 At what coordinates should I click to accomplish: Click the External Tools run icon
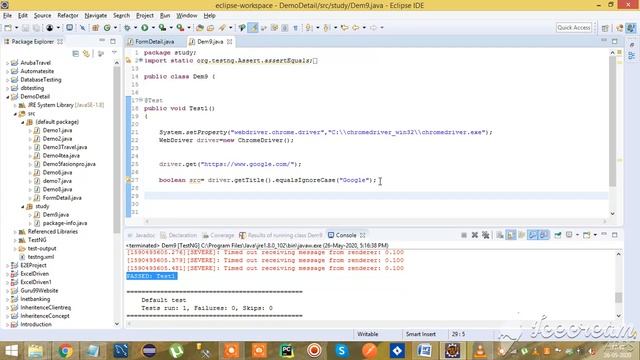click(180, 28)
